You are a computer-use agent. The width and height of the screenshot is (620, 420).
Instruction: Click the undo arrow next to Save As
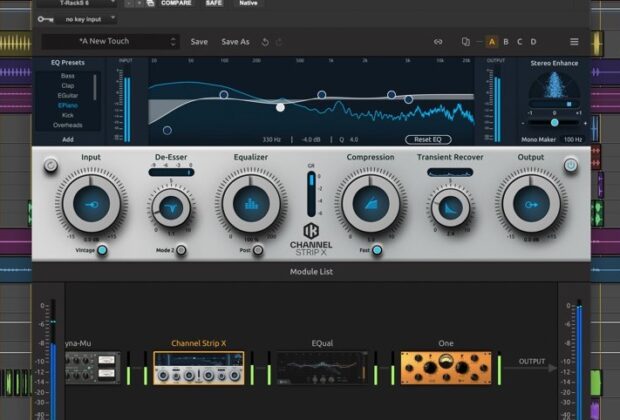tap(265, 42)
